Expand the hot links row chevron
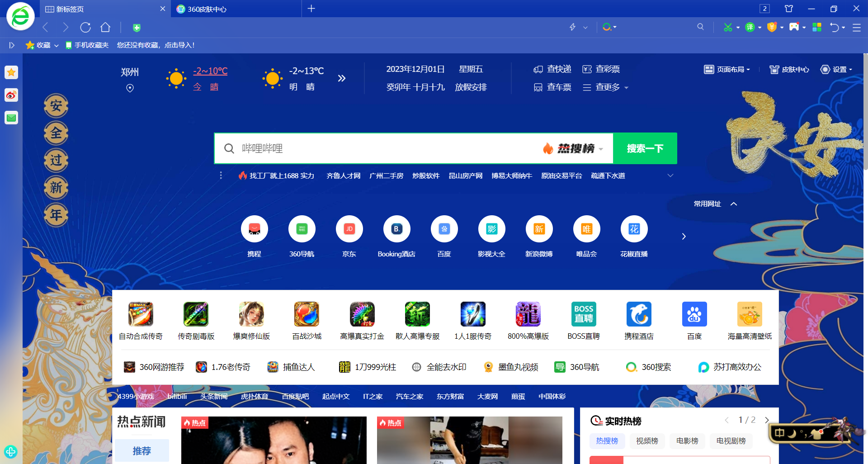 pos(670,175)
